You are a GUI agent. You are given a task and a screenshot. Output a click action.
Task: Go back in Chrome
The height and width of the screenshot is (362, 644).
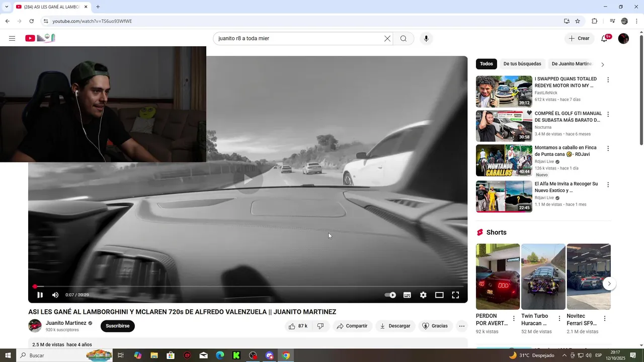[7, 21]
